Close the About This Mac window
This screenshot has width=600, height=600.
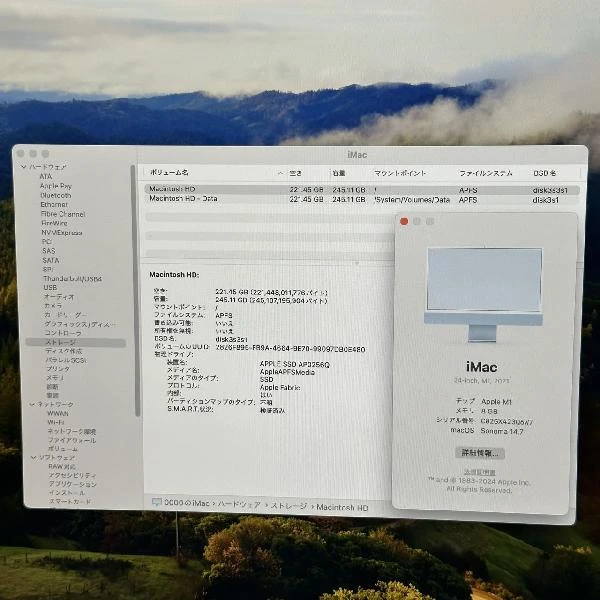(404, 221)
